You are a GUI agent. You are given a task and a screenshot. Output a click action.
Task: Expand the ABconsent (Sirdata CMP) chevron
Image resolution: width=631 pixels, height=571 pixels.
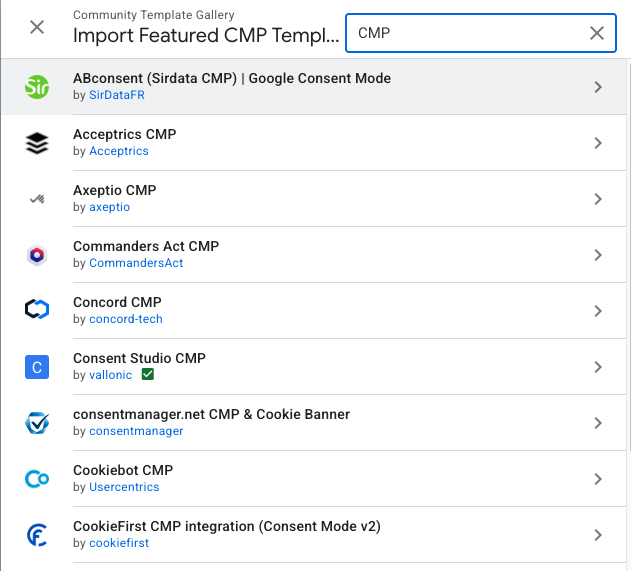(598, 87)
